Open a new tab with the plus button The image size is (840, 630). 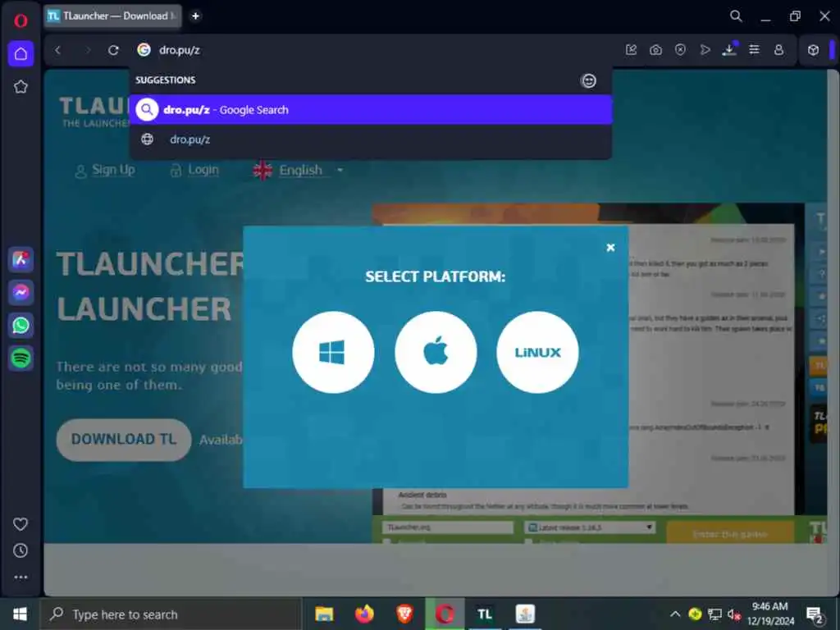195,16
